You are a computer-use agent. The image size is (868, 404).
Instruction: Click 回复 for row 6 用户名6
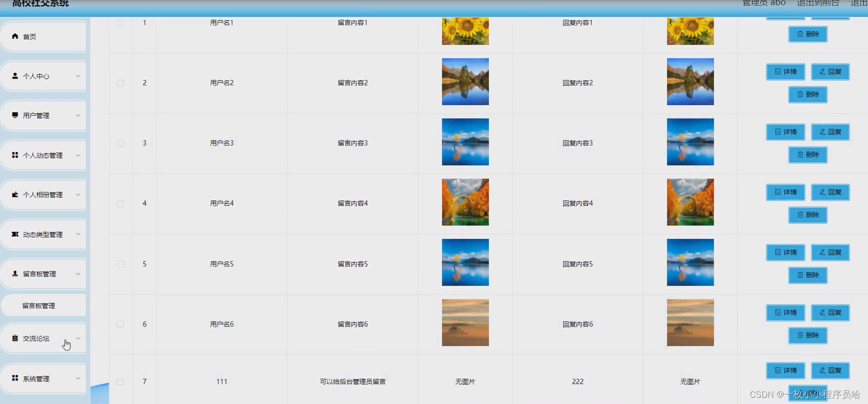[x=830, y=312]
